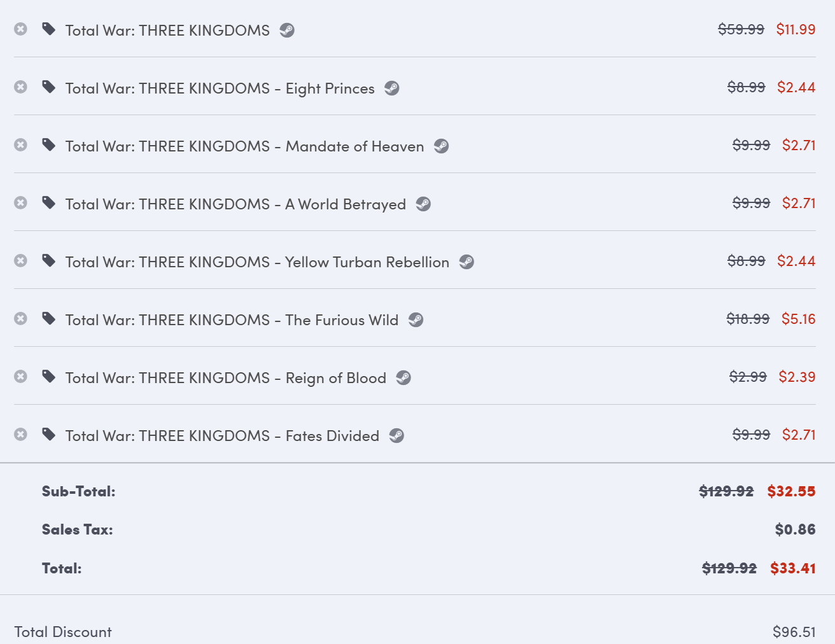
Task: Remove A World Betrayed from cart
Action: (x=20, y=203)
